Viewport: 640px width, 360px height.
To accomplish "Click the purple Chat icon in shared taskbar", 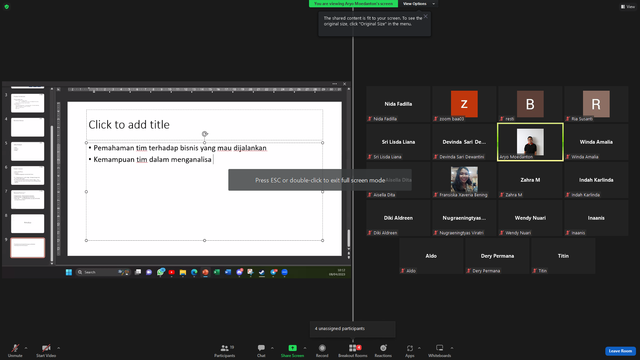I will tap(149, 272).
